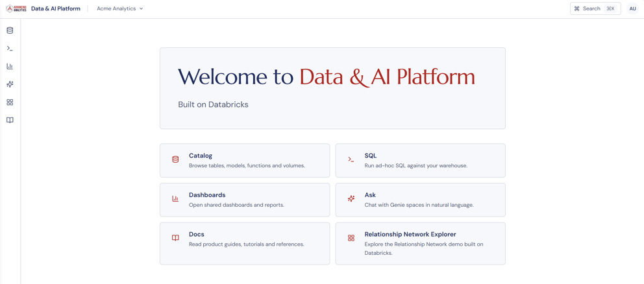Click the red terminal icon on SQL card
This screenshot has width=644, height=284.
click(351, 160)
